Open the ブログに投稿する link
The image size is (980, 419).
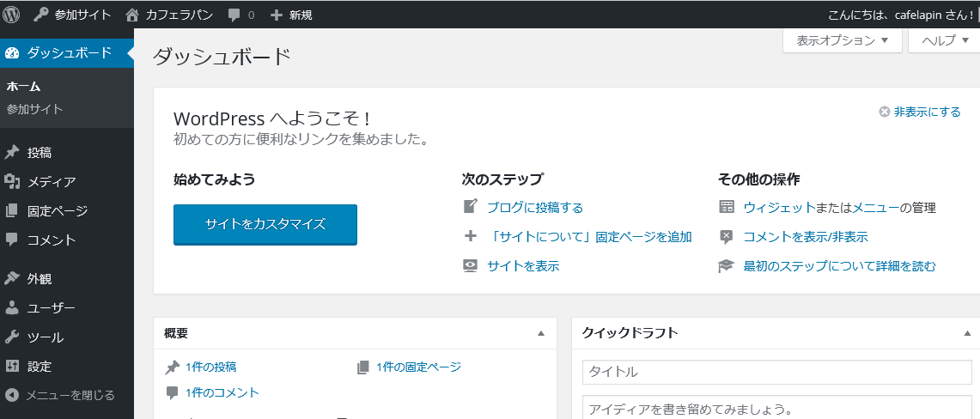(534, 207)
